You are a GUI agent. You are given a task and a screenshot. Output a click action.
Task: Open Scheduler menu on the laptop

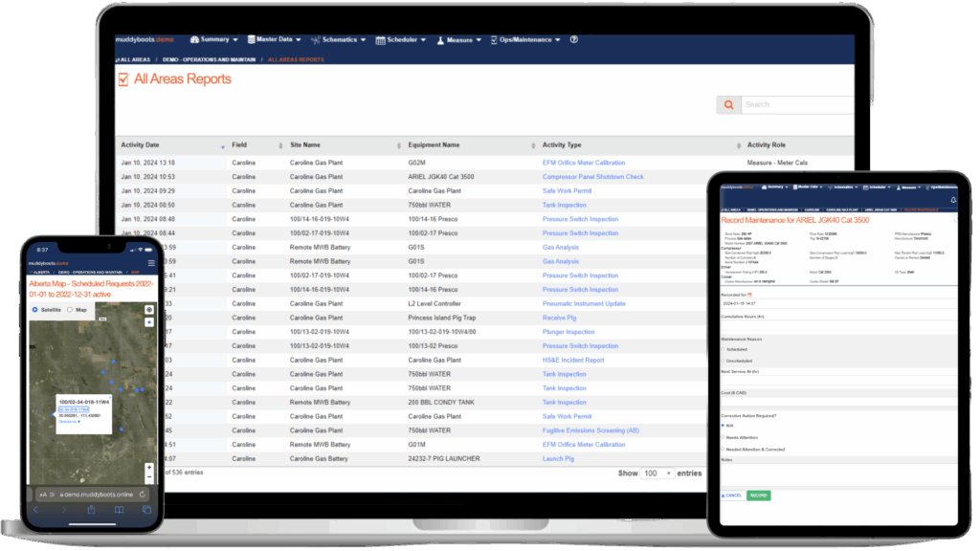point(401,39)
